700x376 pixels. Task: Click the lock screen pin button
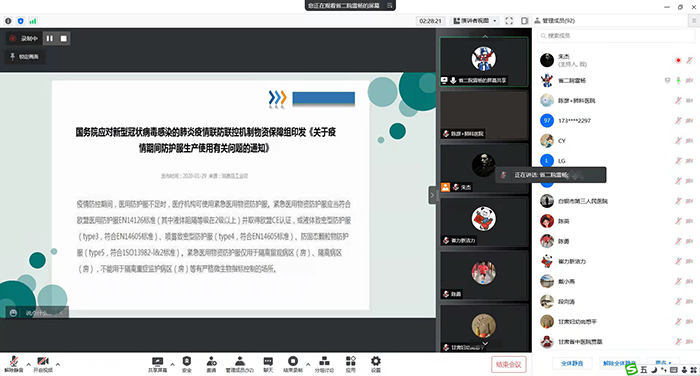click(25, 57)
